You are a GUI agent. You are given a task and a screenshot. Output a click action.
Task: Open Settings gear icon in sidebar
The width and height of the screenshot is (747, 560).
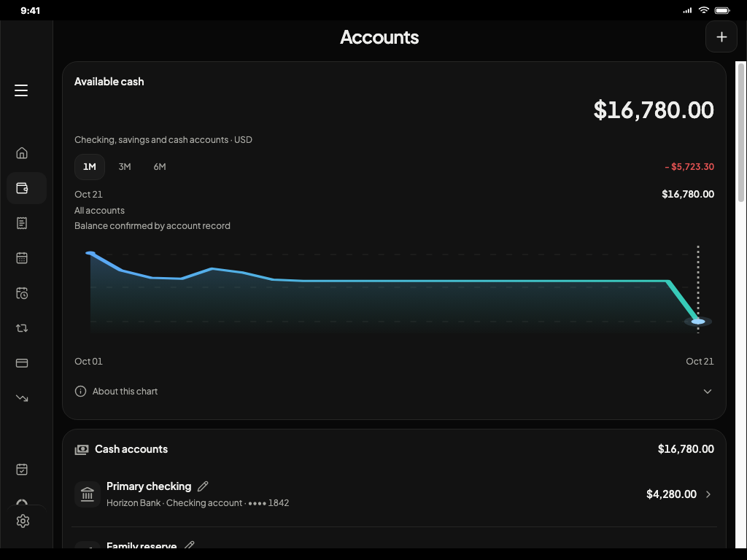tap(23, 521)
